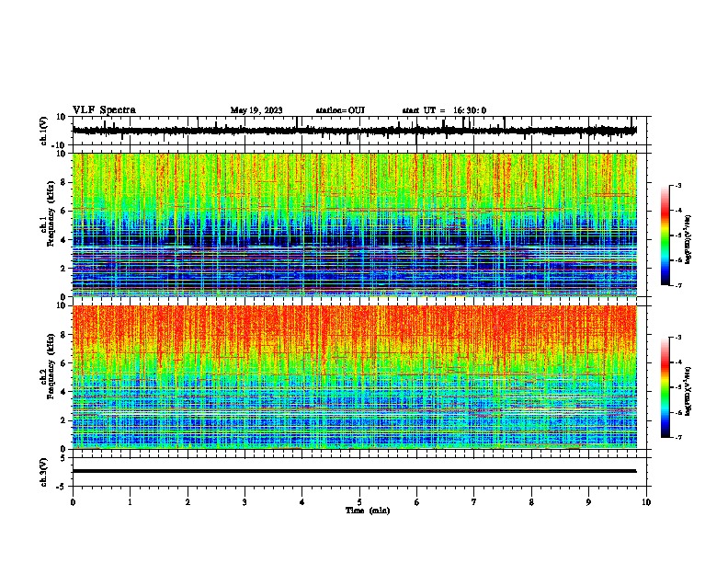Select the "Time (min)" axis label
Image resolution: width=728 pixels, height=563 pixels.
click(x=368, y=511)
